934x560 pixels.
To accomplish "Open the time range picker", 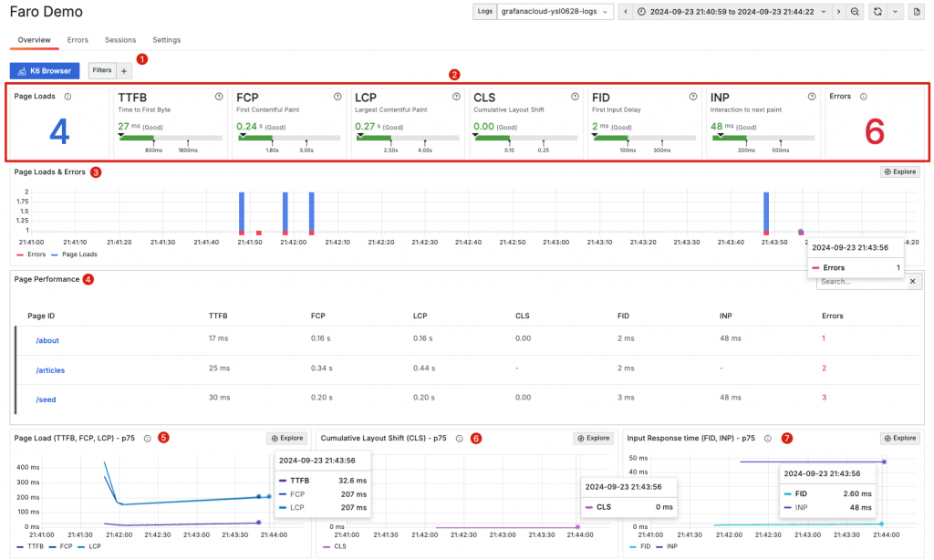I will pos(732,11).
